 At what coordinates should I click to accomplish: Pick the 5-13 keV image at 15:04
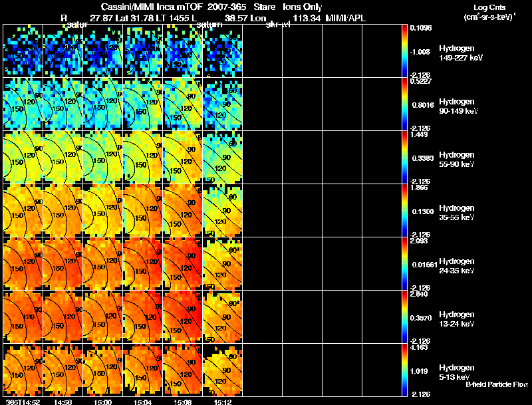coord(143,370)
